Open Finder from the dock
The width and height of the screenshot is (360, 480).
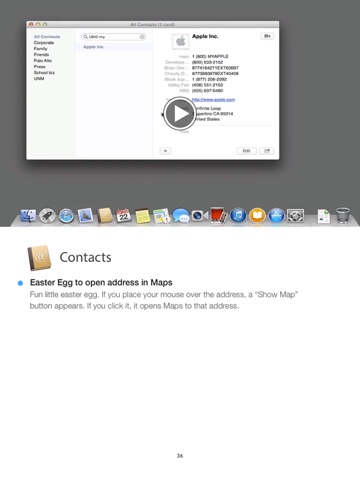point(28,216)
